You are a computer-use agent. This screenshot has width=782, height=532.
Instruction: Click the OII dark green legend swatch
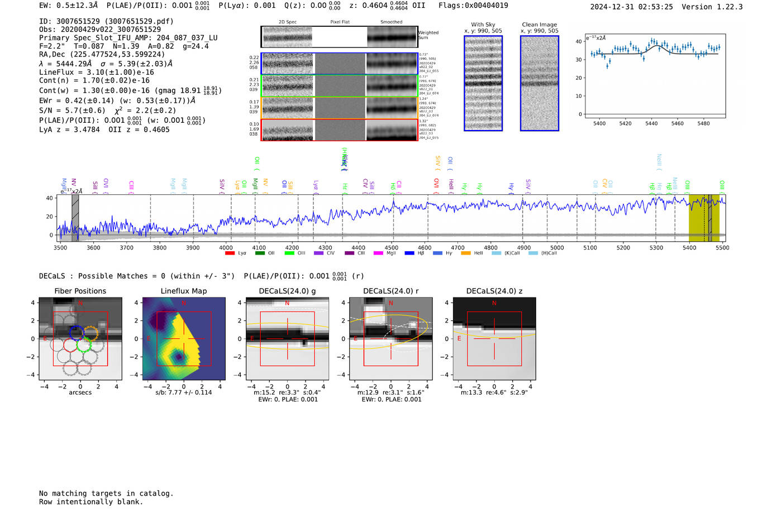tap(260, 253)
